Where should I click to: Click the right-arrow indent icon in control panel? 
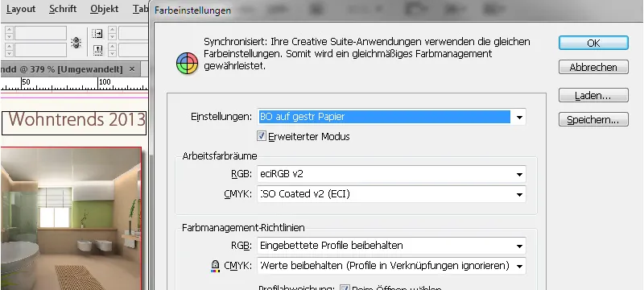(x=97, y=33)
